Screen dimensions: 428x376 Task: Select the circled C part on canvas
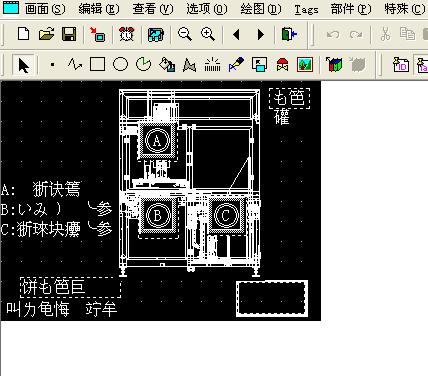[226, 215]
